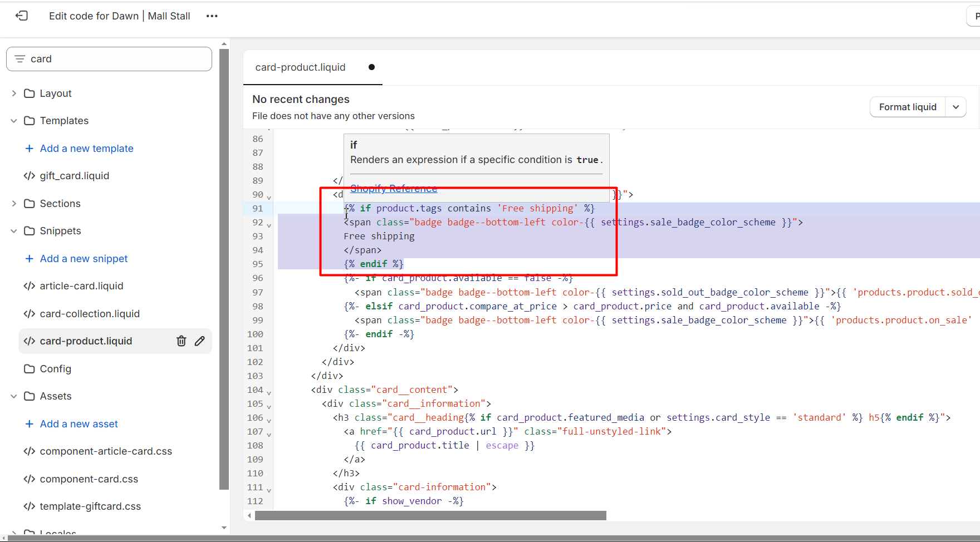
Task: Collapse the Templates folder
Action: tap(14, 121)
